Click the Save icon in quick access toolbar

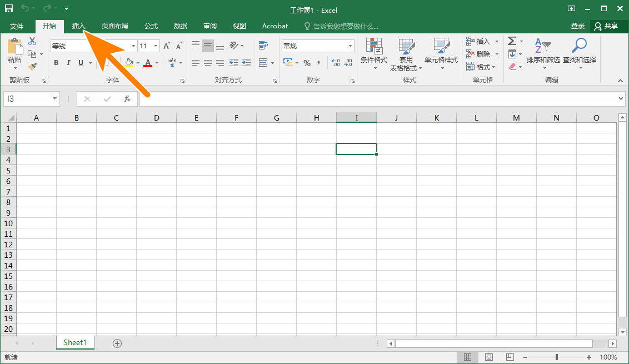[x=9, y=8]
